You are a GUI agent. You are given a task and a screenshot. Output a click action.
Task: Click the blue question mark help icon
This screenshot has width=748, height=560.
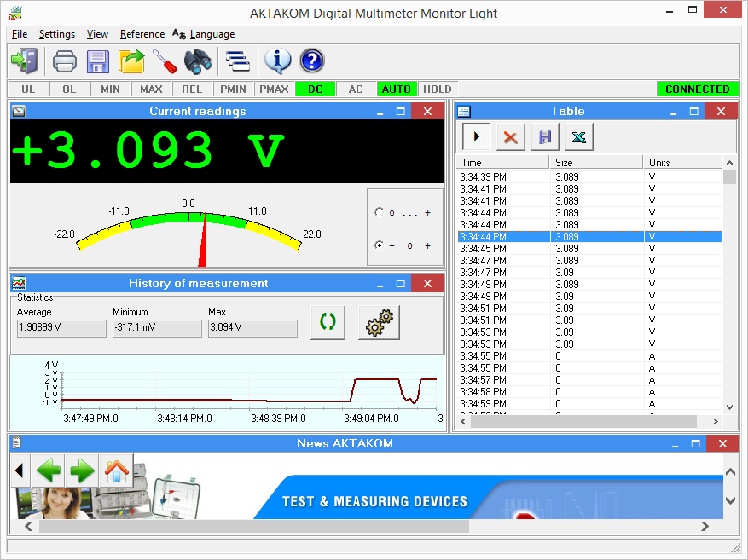pos(312,61)
